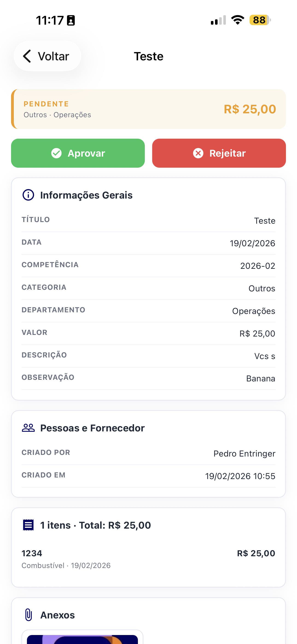
Task: Go back using the Voltar button
Action: pyautogui.click(x=47, y=56)
